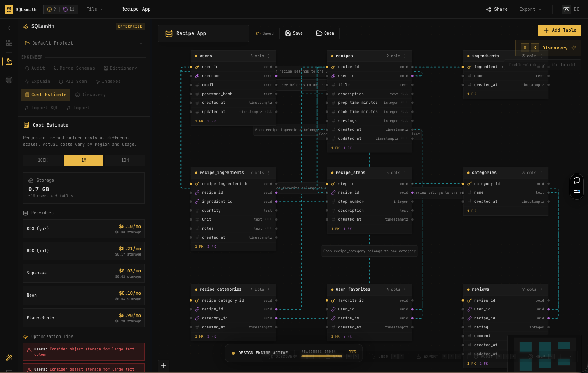Open the recipes table options menu
This screenshot has width=588, height=373.
pyautogui.click(x=404, y=56)
